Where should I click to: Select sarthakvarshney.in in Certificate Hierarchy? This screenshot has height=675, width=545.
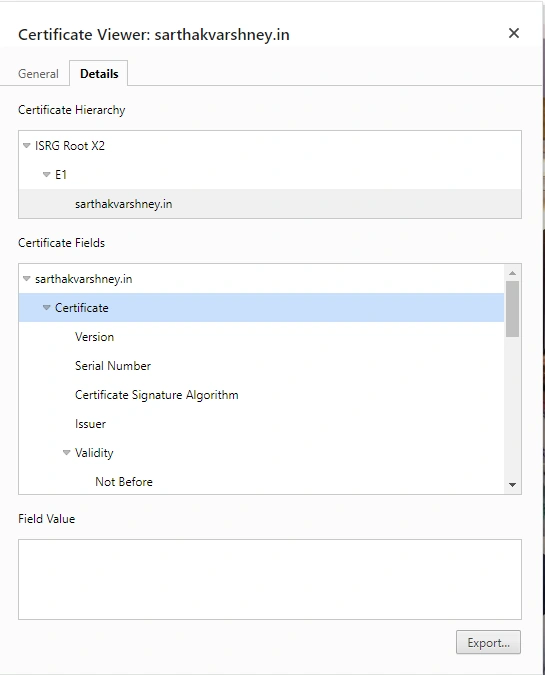tap(270, 204)
